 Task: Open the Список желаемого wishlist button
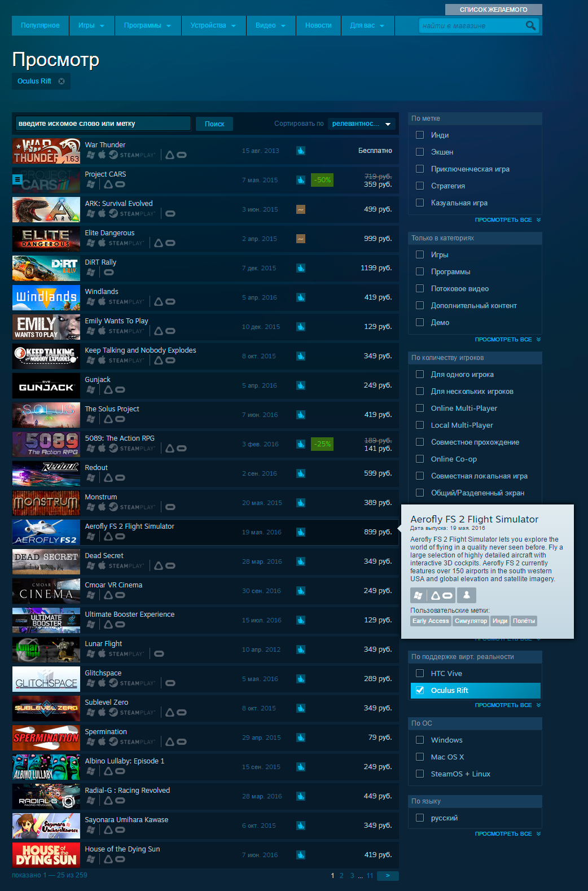pyautogui.click(x=493, y=10)
